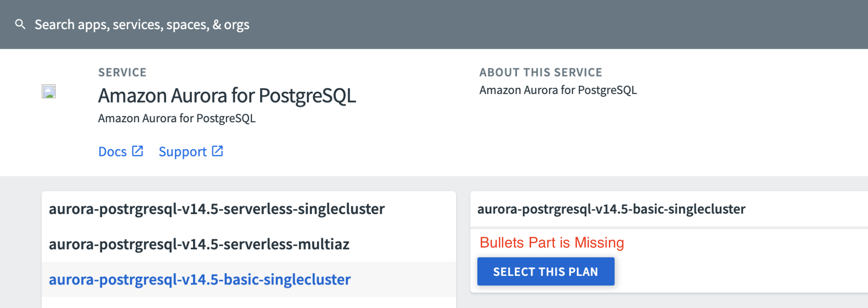This screenshot has height=308, width=868.
Task: Click the ABOUT THIS SERVICE heading
Action: coord(541,72)
